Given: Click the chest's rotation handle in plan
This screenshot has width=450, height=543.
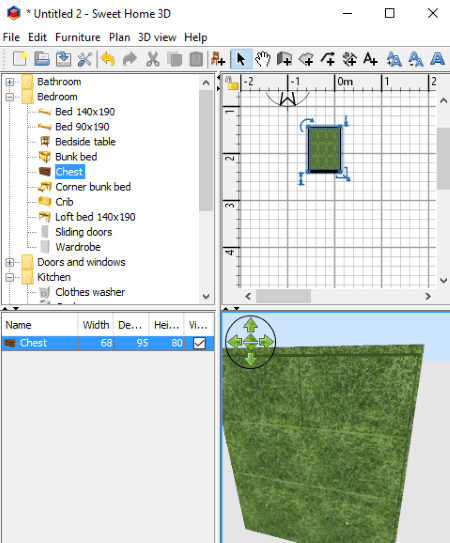Looking at the screenshot, I should coord(306,124).
